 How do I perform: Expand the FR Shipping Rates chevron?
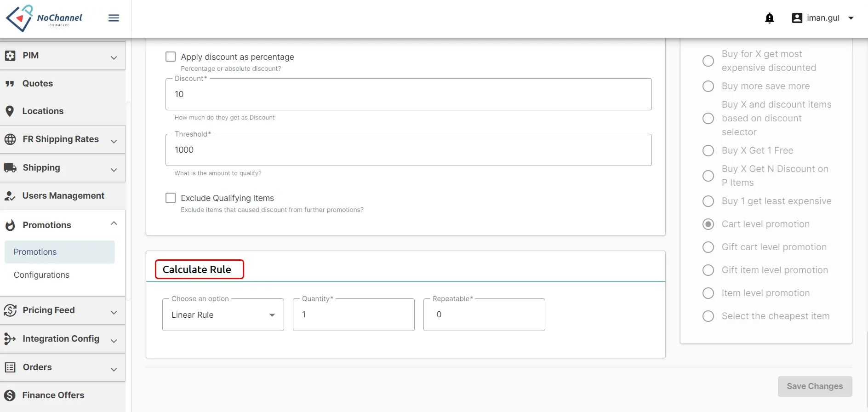pos(114,142)
